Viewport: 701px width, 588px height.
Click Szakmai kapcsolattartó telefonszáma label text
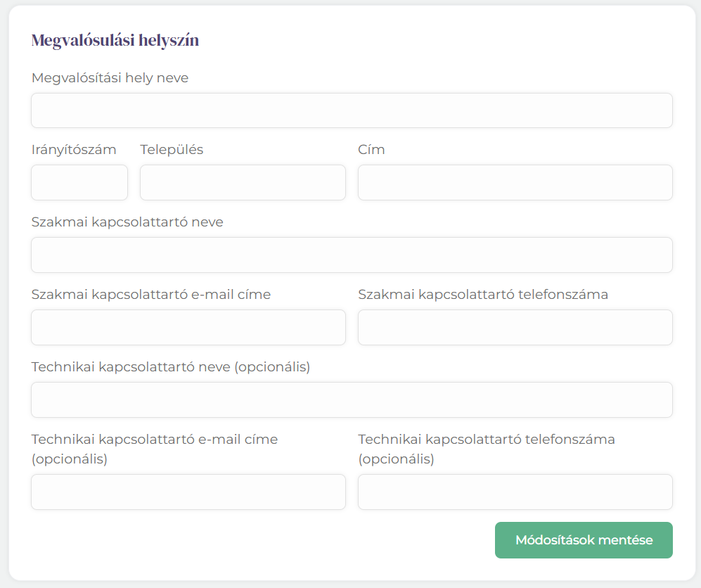pos(483,294)
